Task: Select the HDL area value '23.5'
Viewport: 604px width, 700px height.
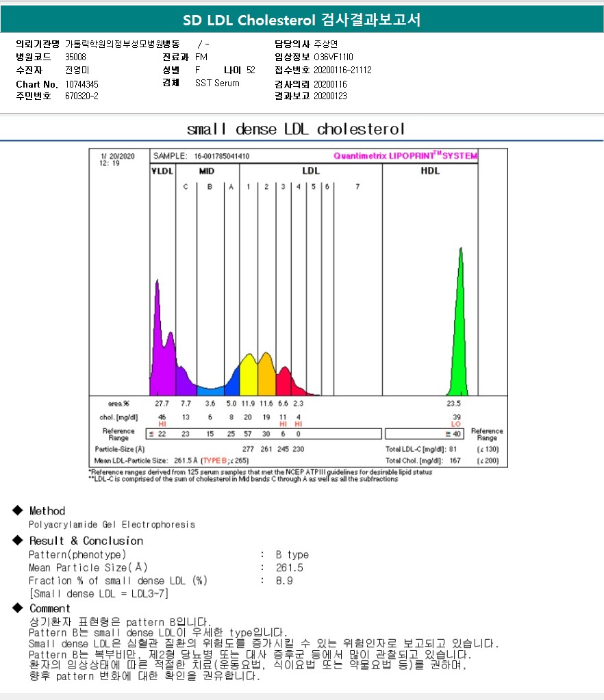Action: click(453, 404)
